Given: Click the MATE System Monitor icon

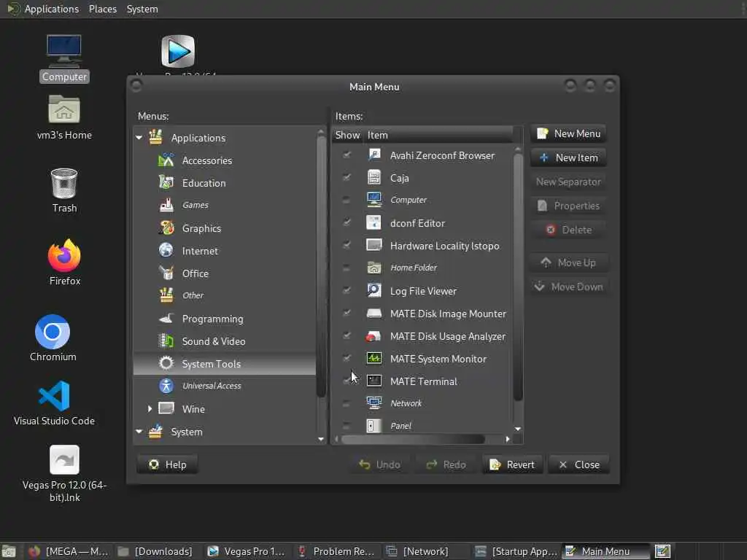Looking at the screenshot, I should [x=374, y=358].
